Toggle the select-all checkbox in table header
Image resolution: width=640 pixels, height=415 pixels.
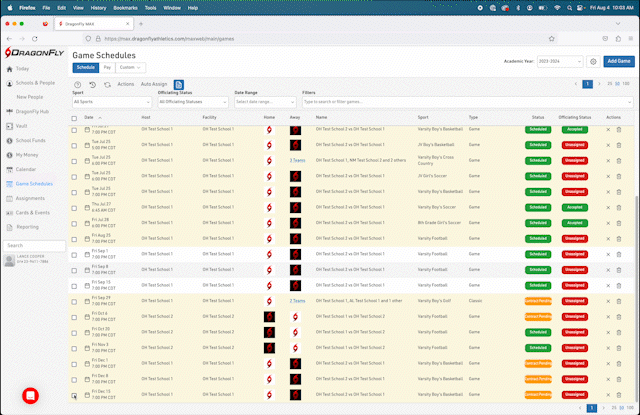coord(74,117)
